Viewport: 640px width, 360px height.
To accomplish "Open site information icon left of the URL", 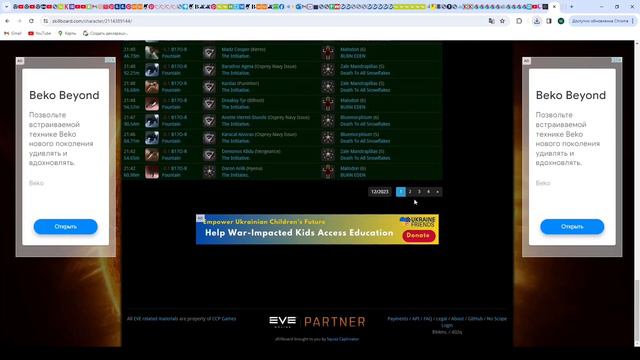I will (45, 21).
